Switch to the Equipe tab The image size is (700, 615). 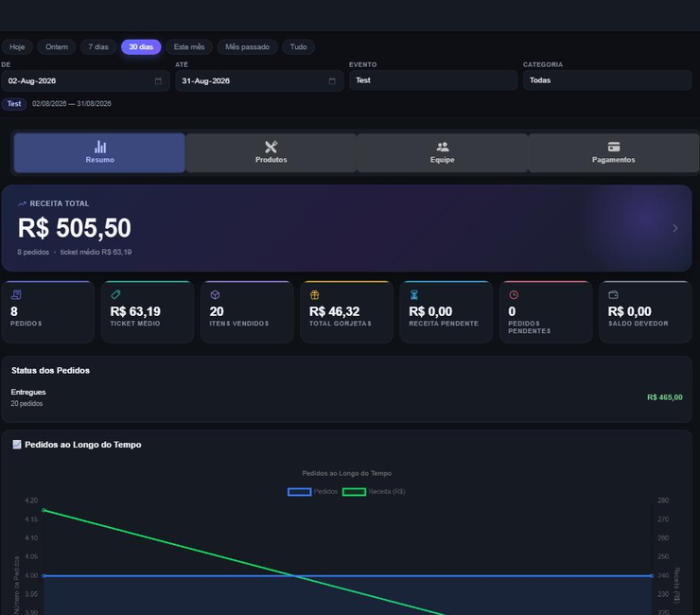tap(443, 152)
